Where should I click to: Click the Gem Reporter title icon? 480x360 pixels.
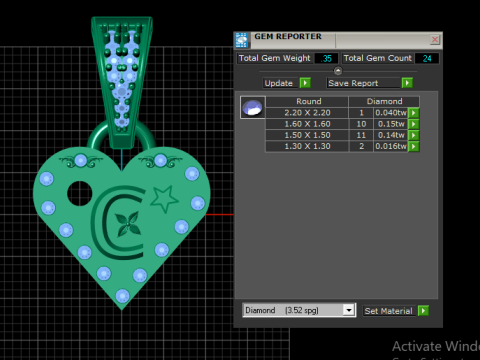[x=241, y=40]
